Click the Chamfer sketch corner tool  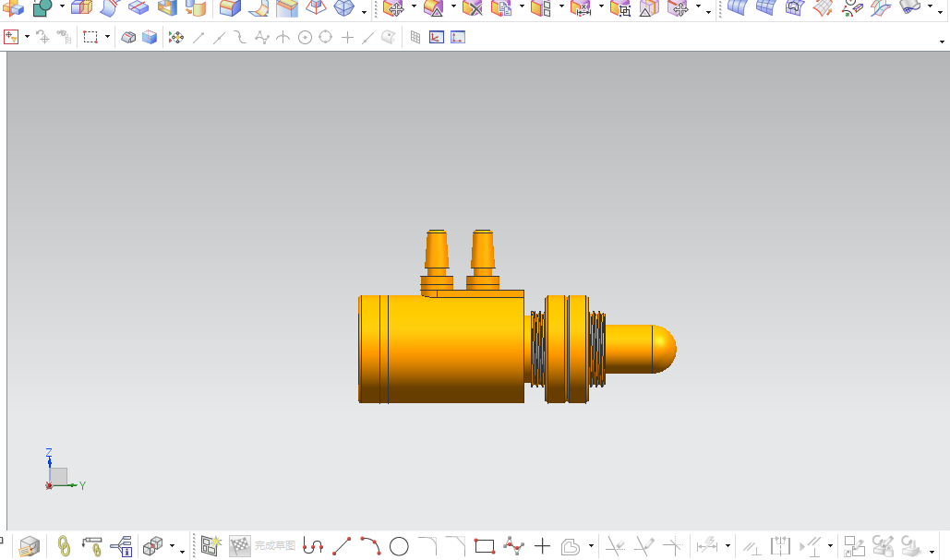coord(456,547)
